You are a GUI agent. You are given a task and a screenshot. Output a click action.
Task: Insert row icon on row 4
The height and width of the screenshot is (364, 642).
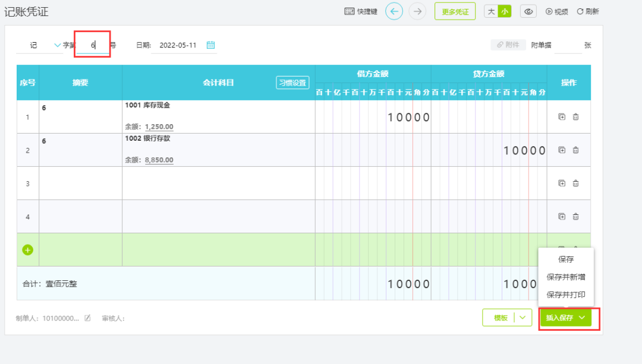point(562,216)
